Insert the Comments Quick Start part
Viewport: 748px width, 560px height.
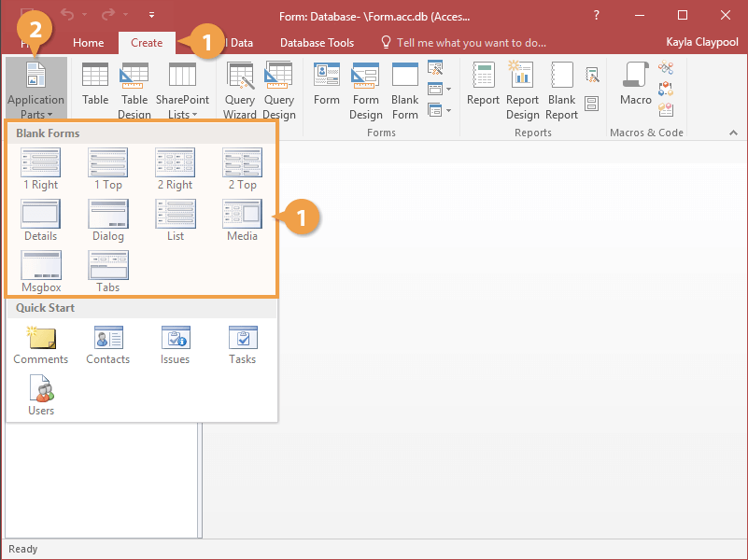[40, 345]
